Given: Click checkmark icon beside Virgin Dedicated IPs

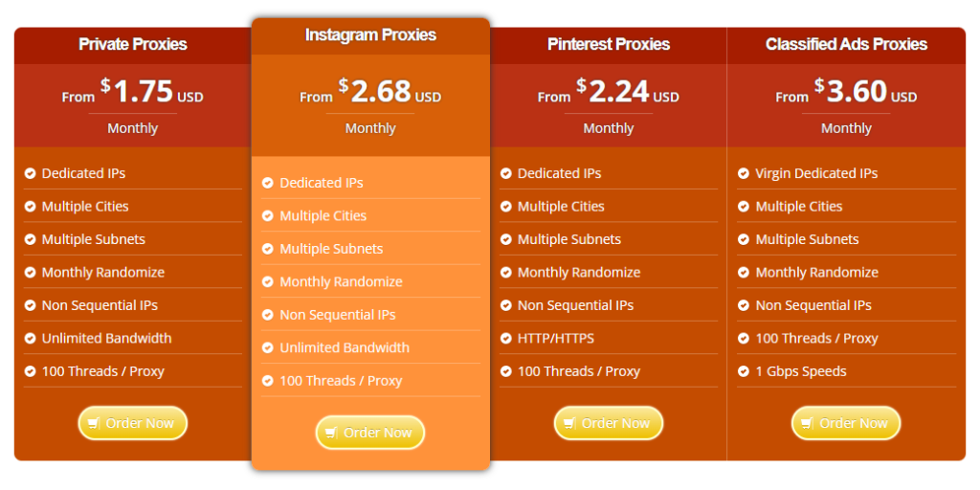Looking at the screenshot, I should click(x=743, y=173).
